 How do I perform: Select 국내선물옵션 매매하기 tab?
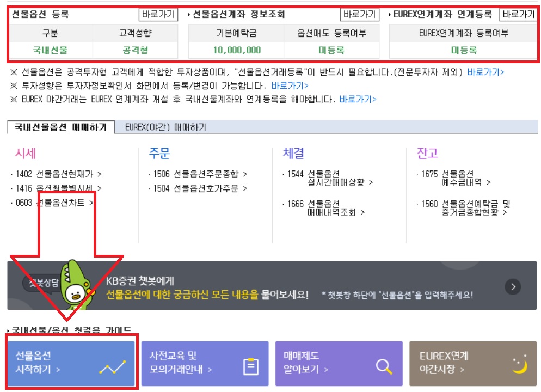[x=61, y=127]
